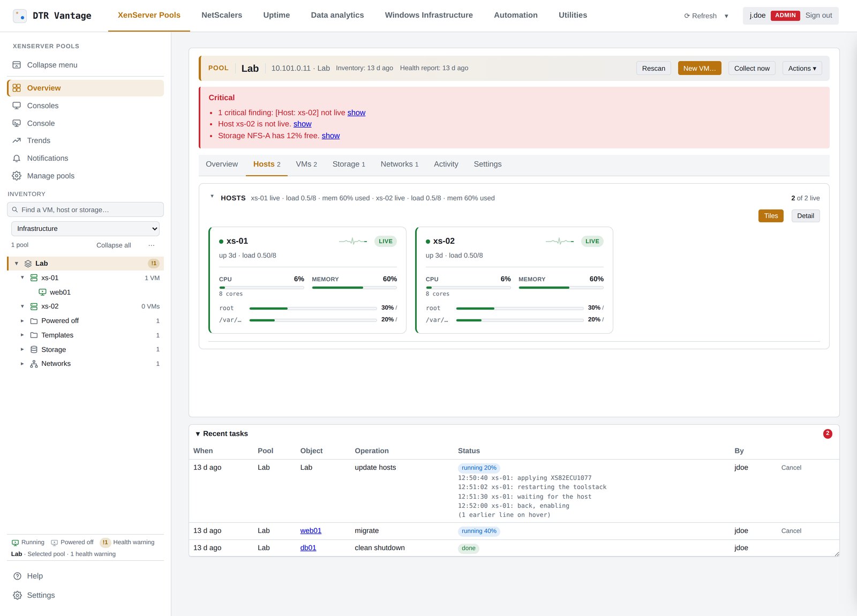Click the Storage database icon in tree
The width and height of the screenshot is (857, 616).
34,349
